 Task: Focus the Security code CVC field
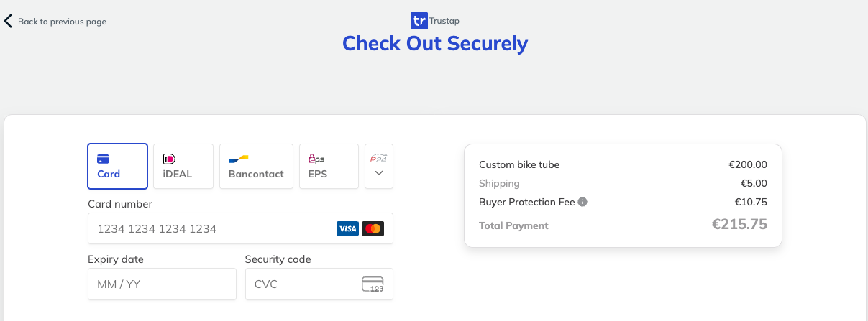point(302,284)
